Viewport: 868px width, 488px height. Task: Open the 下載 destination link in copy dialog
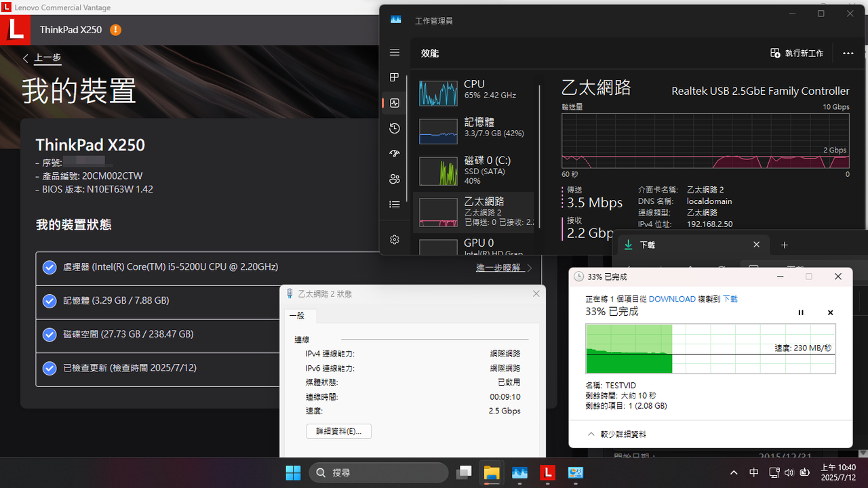730,299
